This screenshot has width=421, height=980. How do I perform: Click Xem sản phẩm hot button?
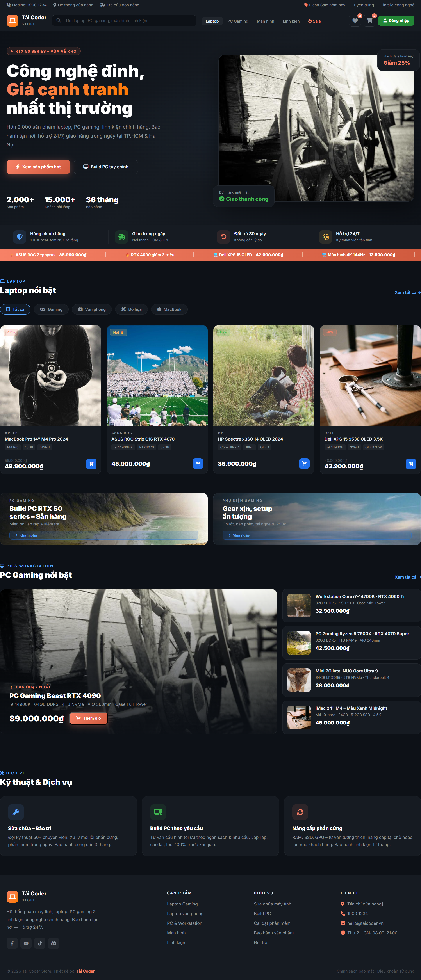point(38,167)
